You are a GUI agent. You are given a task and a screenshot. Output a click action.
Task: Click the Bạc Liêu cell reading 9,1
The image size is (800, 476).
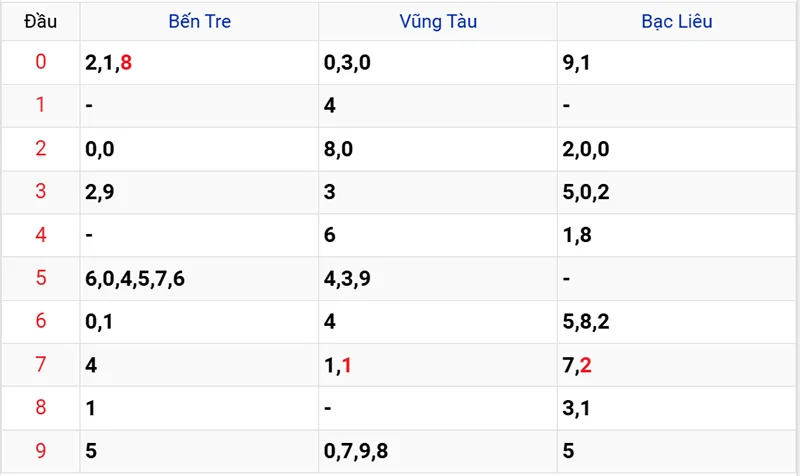click(x=576, y=63)
